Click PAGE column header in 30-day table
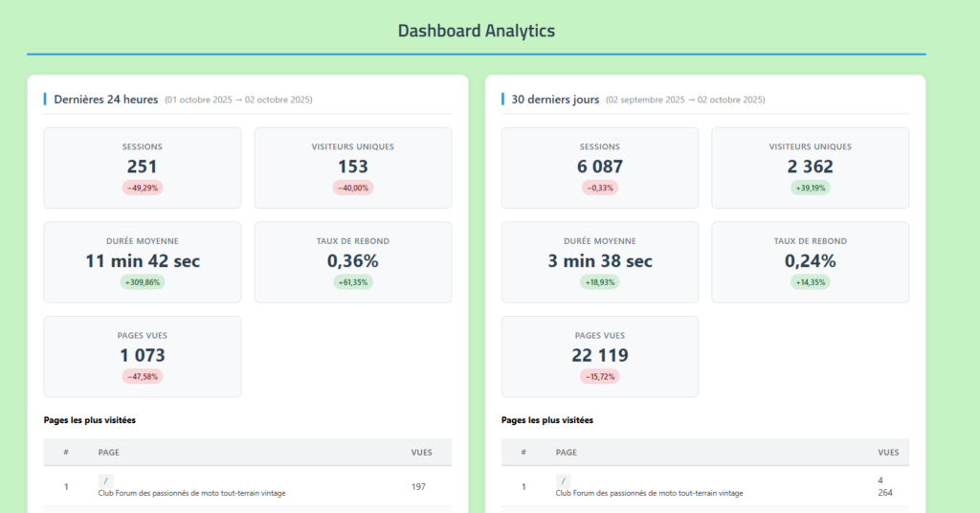 (x=567, y=453)
